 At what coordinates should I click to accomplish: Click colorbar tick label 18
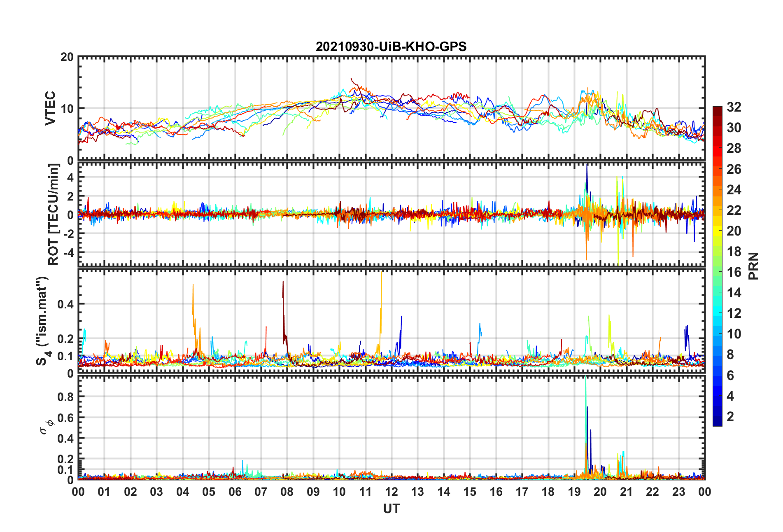pyautogui.click(x=734, y=252)
